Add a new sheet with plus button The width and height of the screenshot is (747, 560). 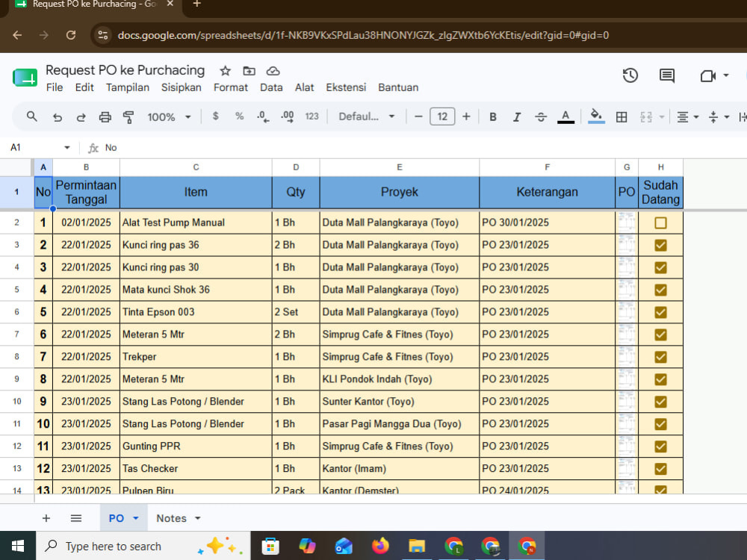click(46, 518)
